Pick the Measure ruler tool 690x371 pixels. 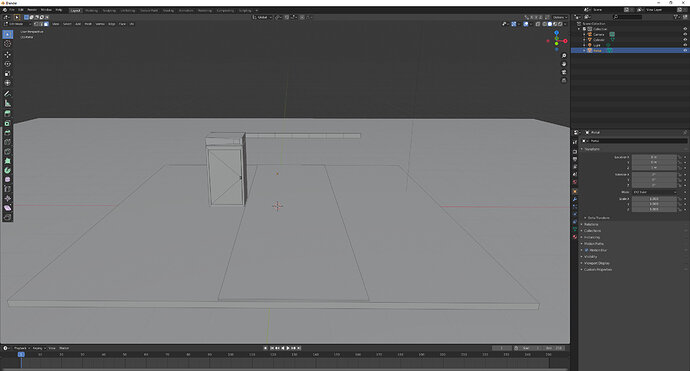(x=7, y=103)
